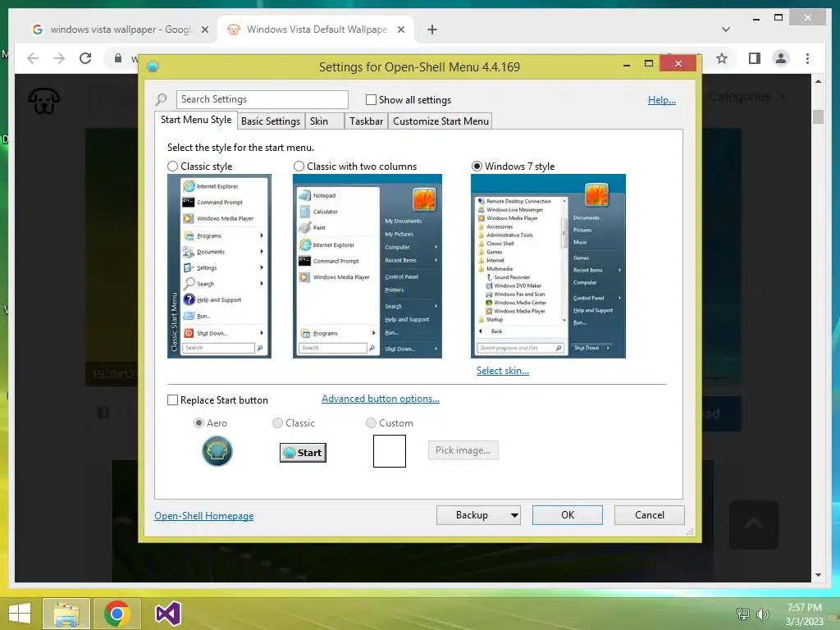Select Classic style radio button

(172, 166)
